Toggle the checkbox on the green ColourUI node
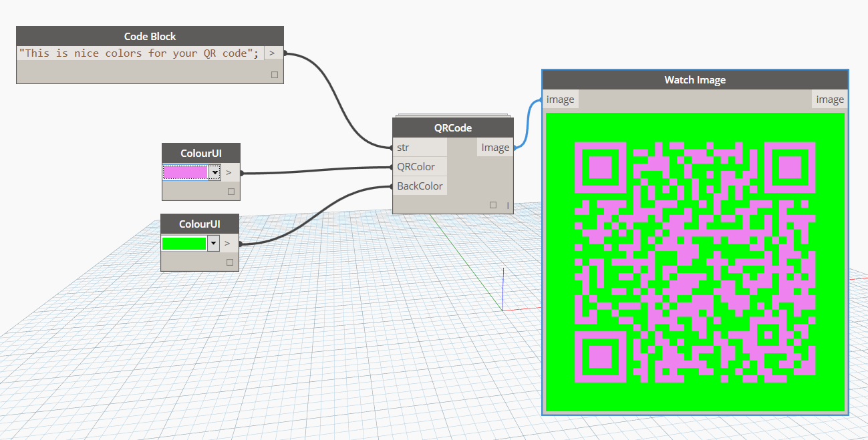This screenshot has height=440, width=868. (230, 261)
